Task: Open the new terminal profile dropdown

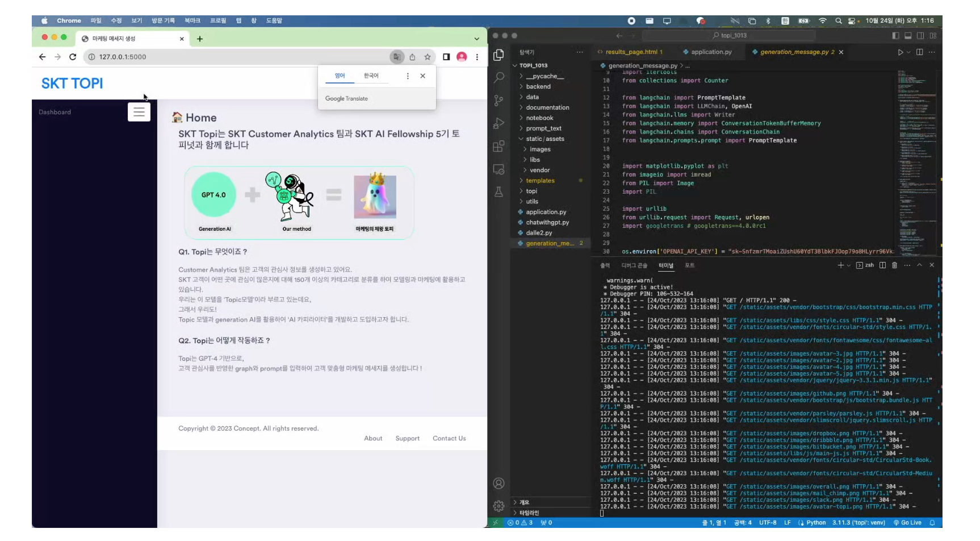Action: pyautogui.click(x=849, y=265)
